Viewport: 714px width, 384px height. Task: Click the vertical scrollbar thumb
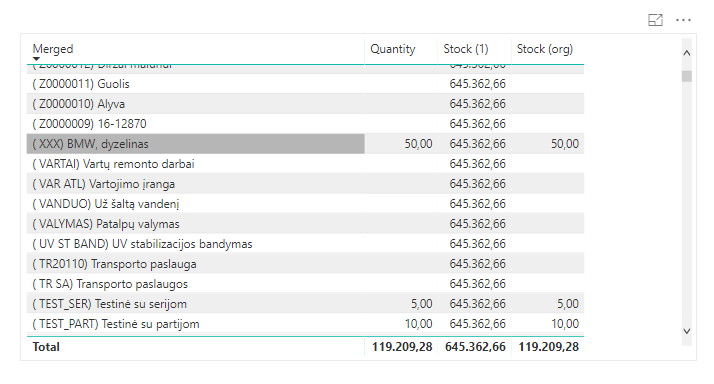687,76
